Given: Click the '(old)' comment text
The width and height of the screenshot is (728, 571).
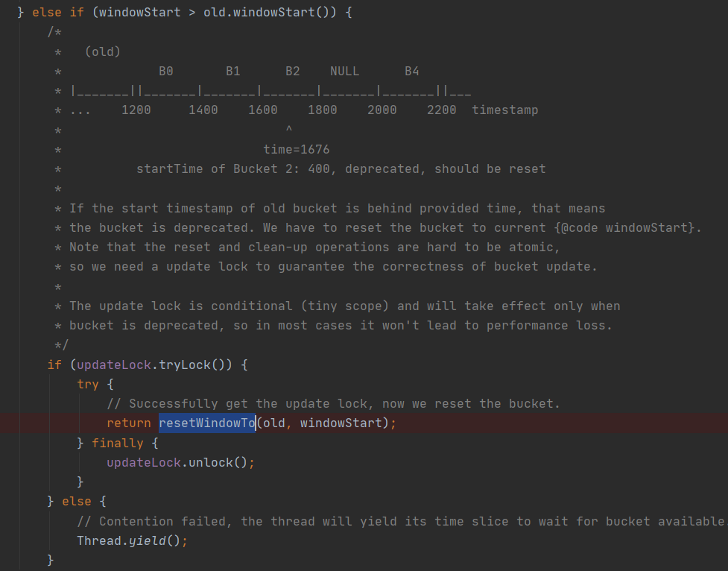Looking at the screenshot, I should coord(103,51).
